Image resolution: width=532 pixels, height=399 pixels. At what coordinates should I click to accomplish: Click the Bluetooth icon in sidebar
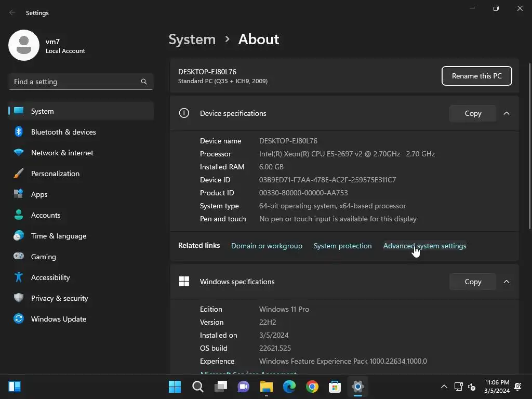tap(19, 131)
